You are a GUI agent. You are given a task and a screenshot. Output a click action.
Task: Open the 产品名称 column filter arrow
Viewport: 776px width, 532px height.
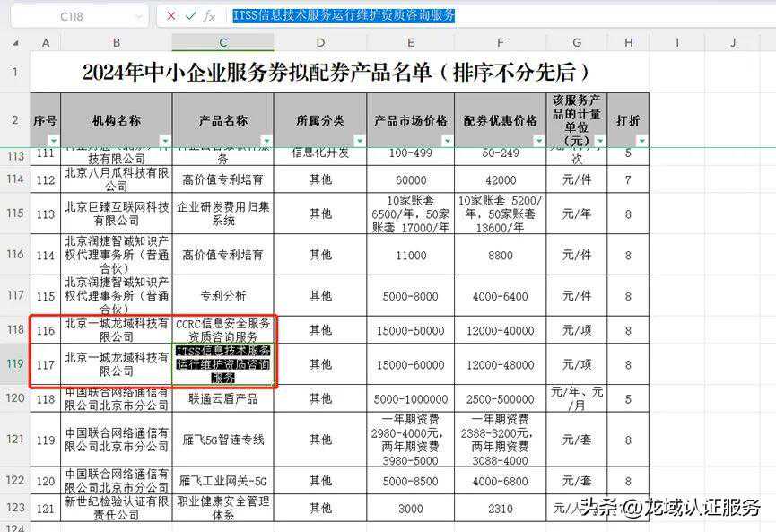coord(266,140)
